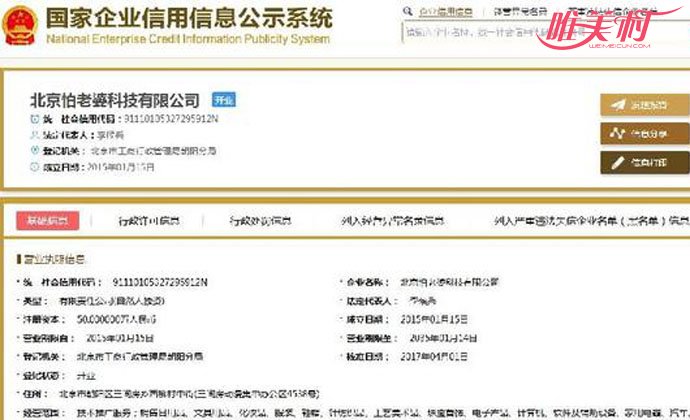This screenshot has width=690, height=420.
Task: Click the blue 开业 status badge
Action: (224, 100)
